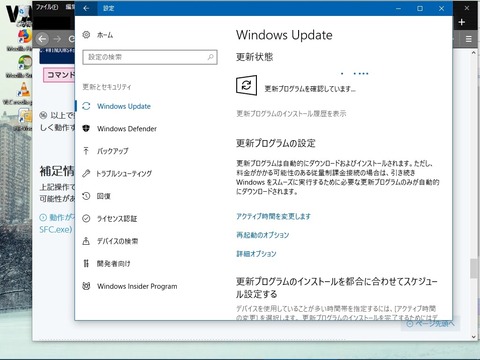Select バックアップ in the sidebar
480x360 pixels.
pos(113,151)
